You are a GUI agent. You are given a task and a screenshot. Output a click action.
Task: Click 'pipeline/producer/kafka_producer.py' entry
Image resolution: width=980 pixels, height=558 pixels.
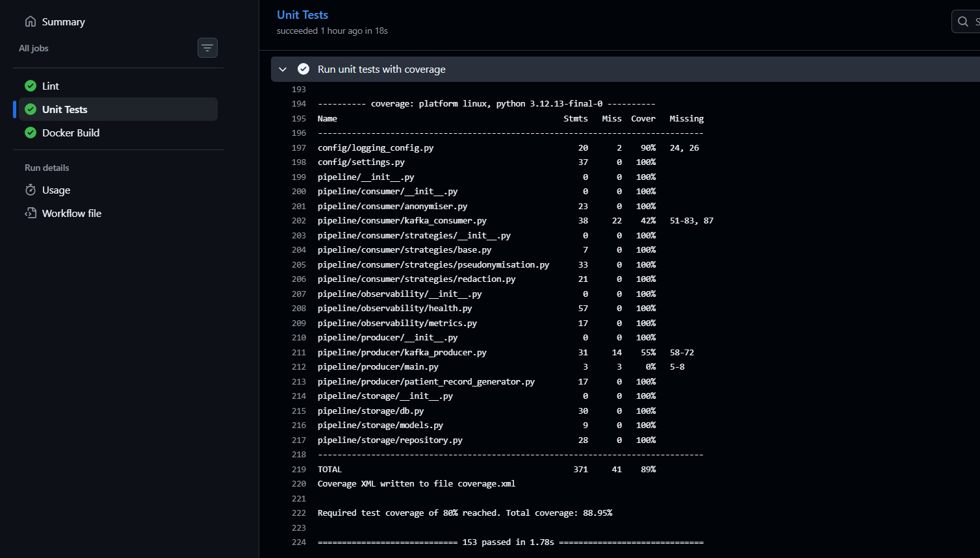pos(402,352)
